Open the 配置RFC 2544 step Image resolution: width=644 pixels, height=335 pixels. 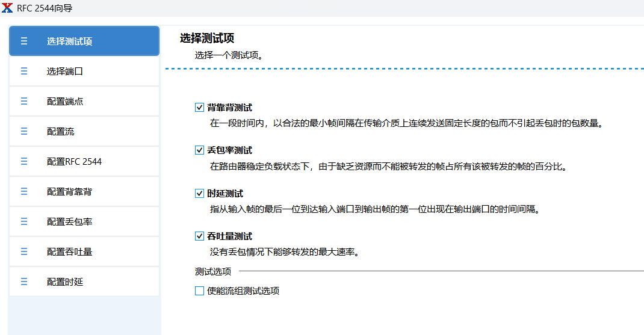tap(84, 161)
